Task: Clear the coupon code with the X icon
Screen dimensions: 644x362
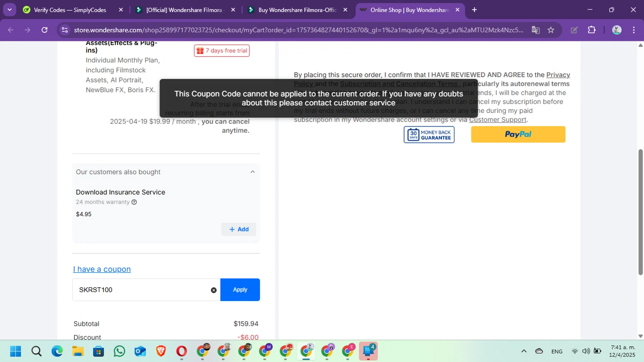Action: point(213,290)
